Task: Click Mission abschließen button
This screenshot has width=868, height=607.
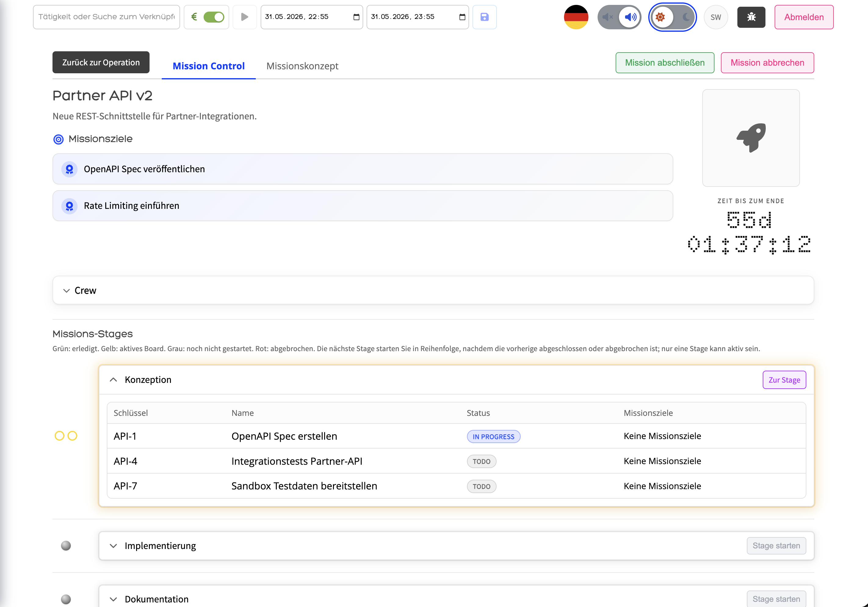Action: [x=665, y=63]
